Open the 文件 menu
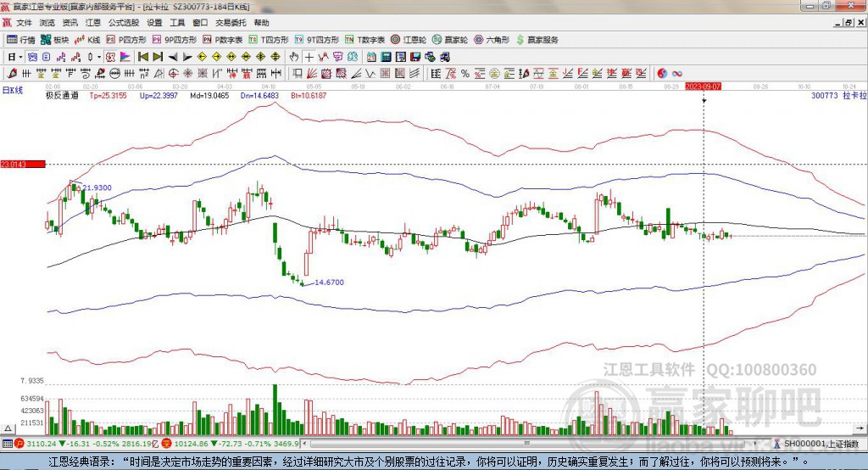Screen dimensions: 868x470 click(x=25, y=23)
